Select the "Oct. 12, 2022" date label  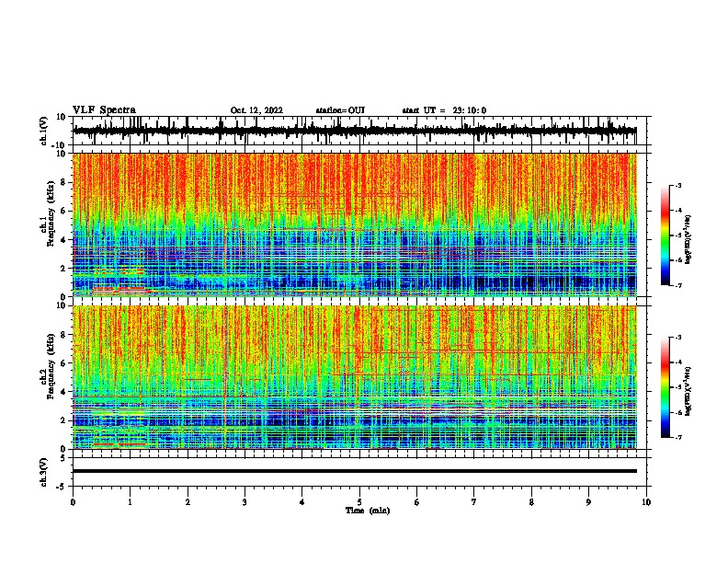(256, 110)
